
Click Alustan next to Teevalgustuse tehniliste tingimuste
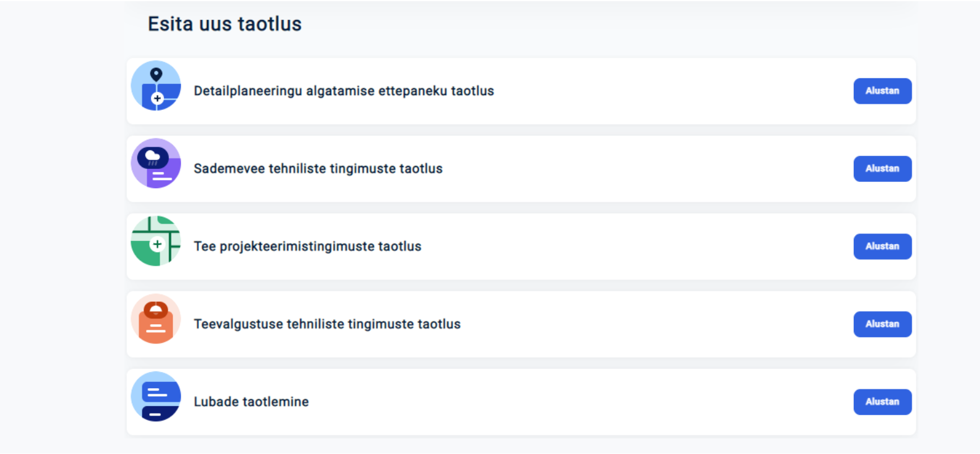tap(882, 324)
